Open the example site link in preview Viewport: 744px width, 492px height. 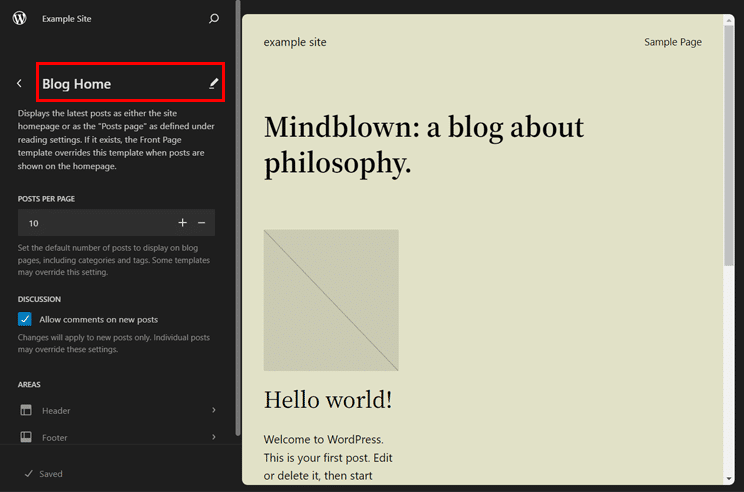tap(295, 42)
